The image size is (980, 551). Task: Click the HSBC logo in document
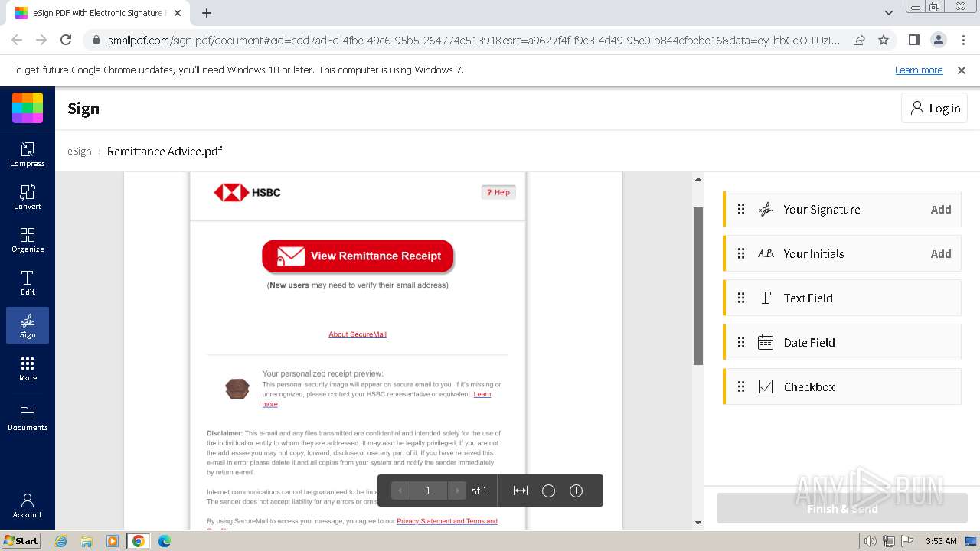[247, 192]
